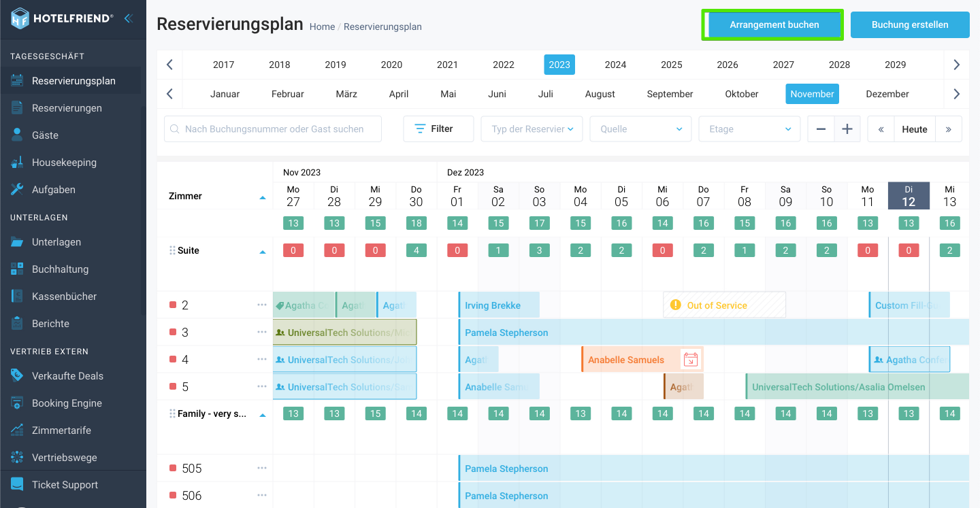Viewport: 980px width, 508px height.
Task: Select year 2023
Action: [x=559, y=65]
